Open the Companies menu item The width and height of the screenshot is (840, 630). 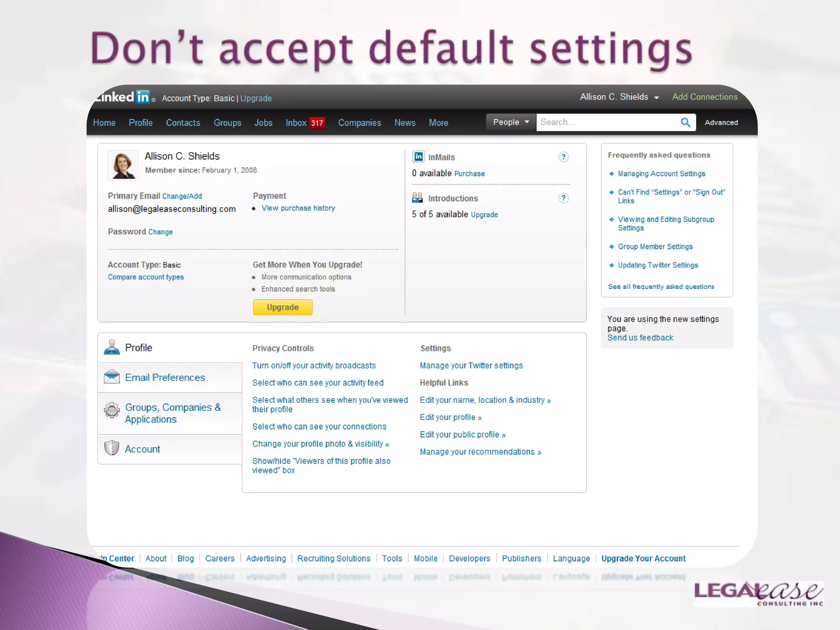[x=359, y=123]
